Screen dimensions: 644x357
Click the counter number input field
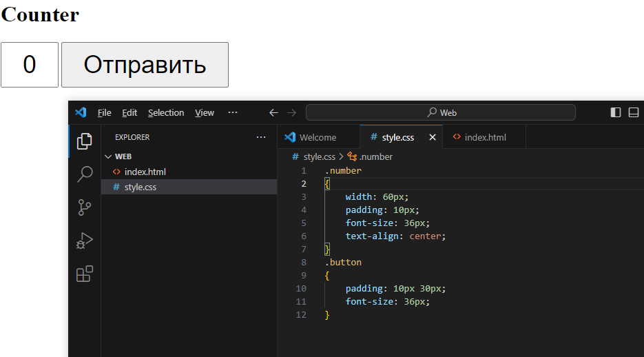(30, 65)
